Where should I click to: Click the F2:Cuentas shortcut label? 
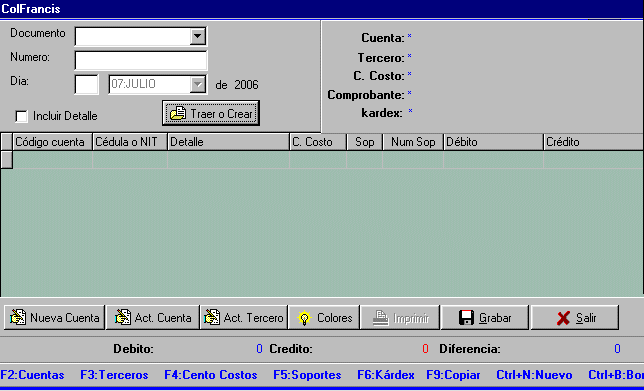pyautogui.click(x=32, y=375)
